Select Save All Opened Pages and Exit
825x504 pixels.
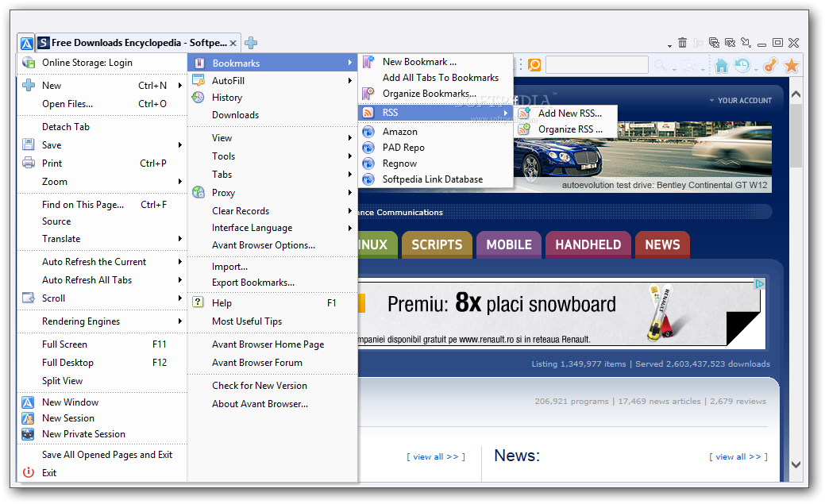(x=102, y=455)
